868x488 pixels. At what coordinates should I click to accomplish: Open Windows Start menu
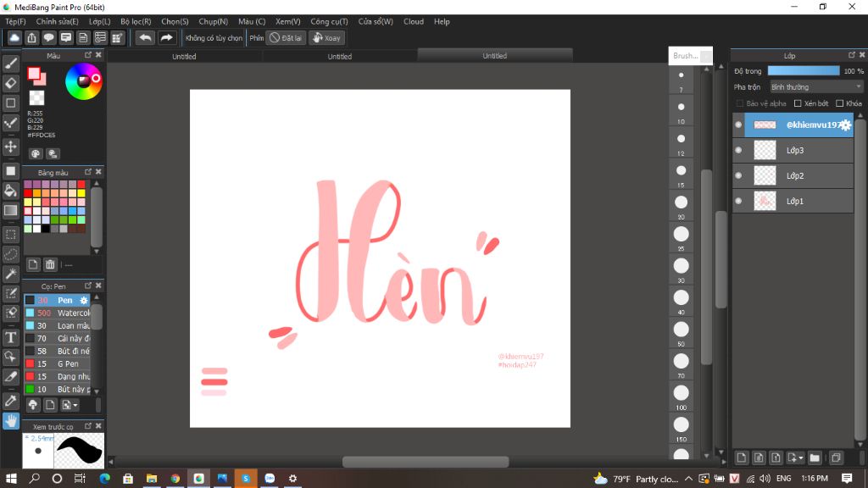(x=10, y=478)
